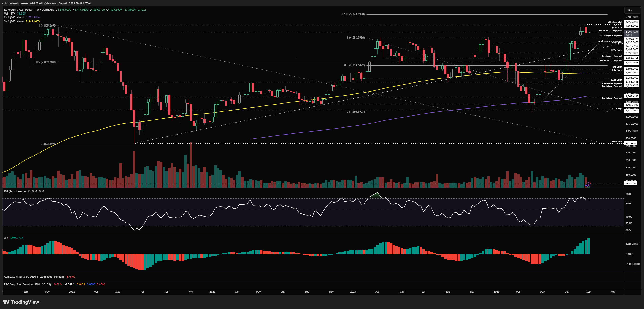Click the 2024 Open annotation
The image size is (644, 309).
point(616,80)
